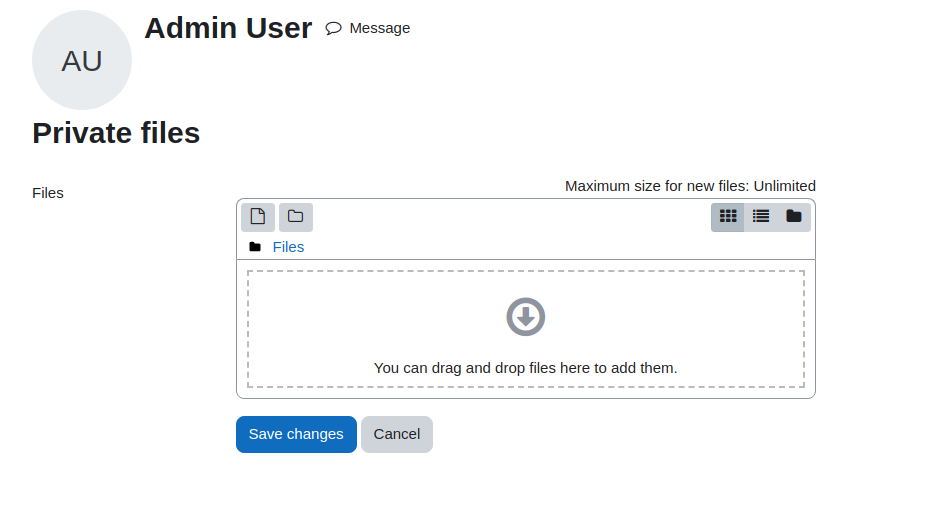Click the circular download arrow icon
The width and height of the screenshot is (933, 505).
click(525, 317)
